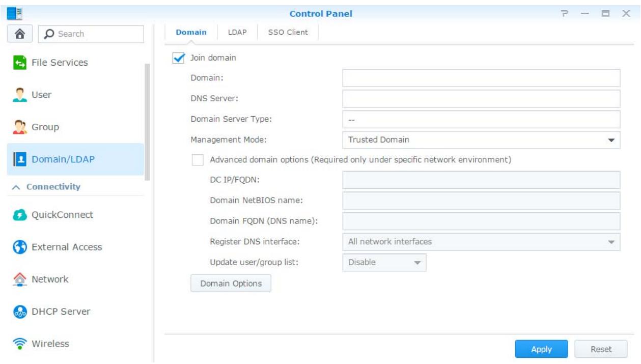This screenshot has height=364, width=641.
Task: Click the Search text box
Action: 92,34
